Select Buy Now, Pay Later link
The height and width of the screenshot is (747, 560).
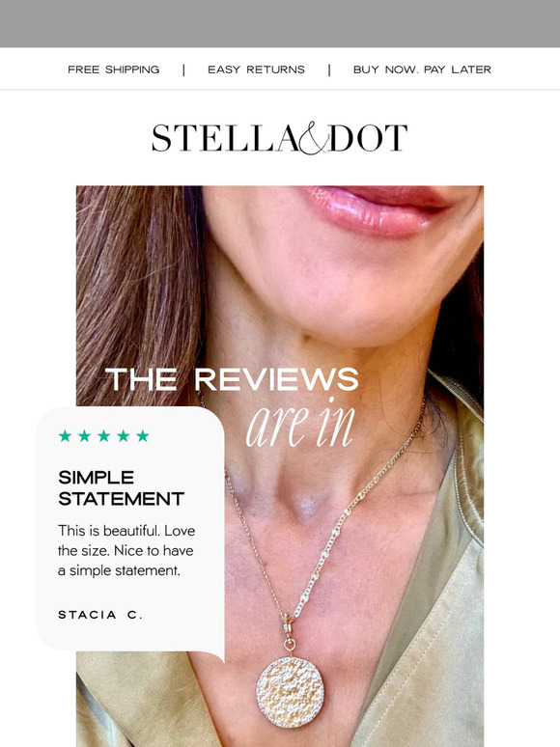click(422, 69)
